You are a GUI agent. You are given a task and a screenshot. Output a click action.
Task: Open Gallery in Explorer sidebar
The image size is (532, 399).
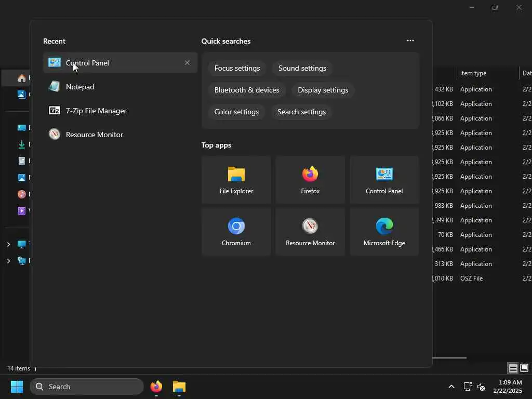22,95
